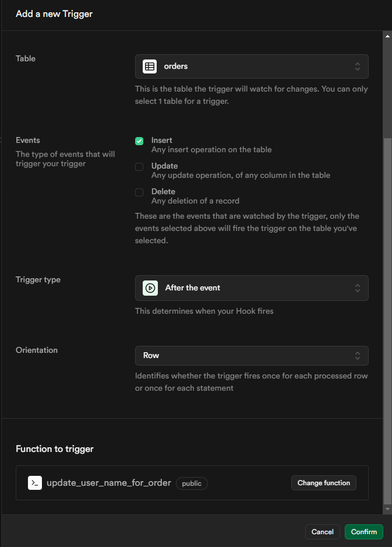Click the Change function button

[x=323, y=482]
